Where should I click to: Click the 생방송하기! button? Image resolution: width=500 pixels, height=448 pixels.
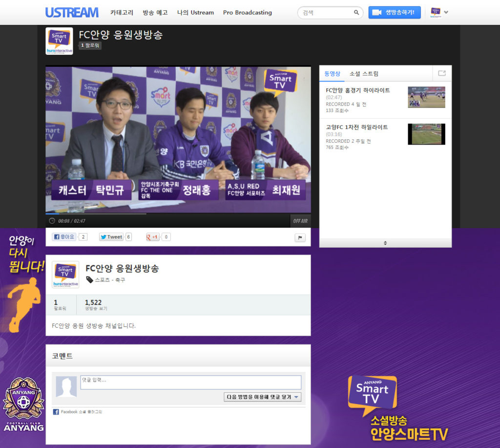pos(394,13)
